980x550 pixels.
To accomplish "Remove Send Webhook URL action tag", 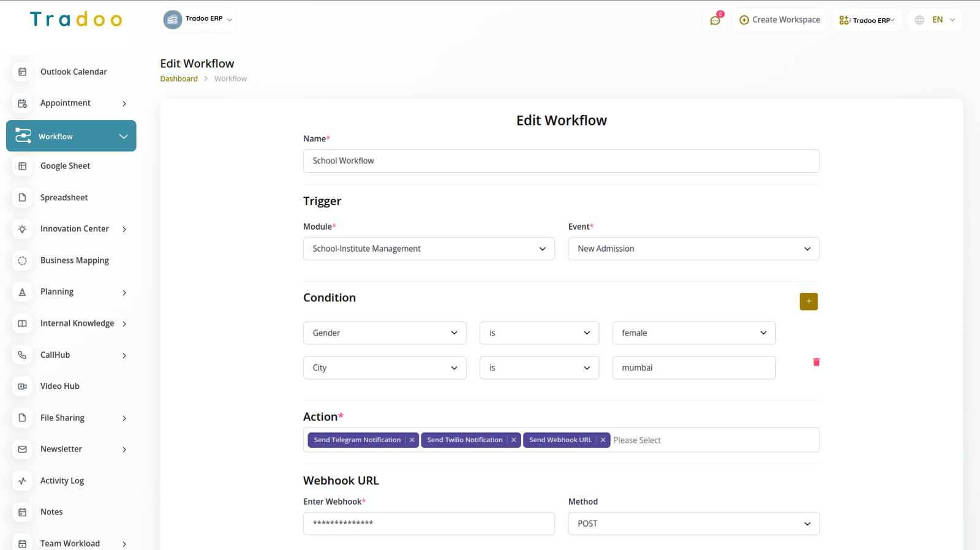I will tap(603, 440).
